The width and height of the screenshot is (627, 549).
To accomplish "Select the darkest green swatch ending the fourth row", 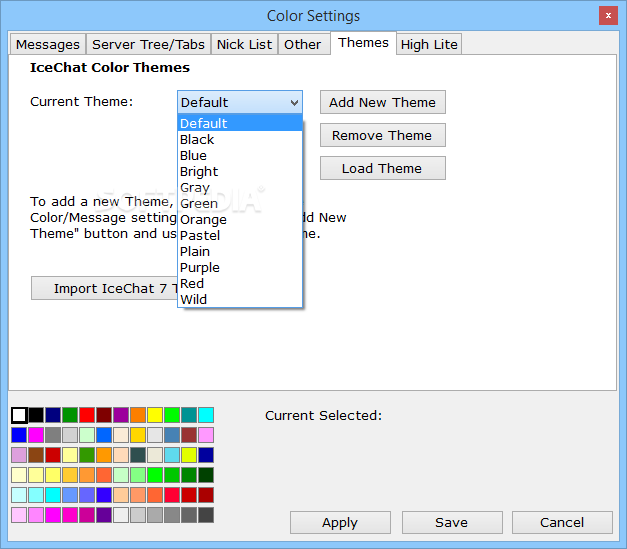I will pyautogui.click(x=206, y=475).
